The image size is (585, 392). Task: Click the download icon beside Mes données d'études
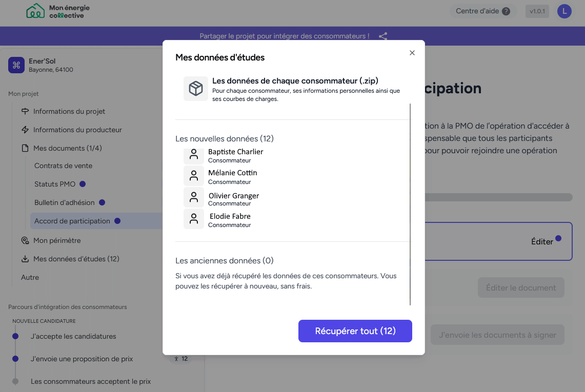pyautogui.click(x=25, y=259)
